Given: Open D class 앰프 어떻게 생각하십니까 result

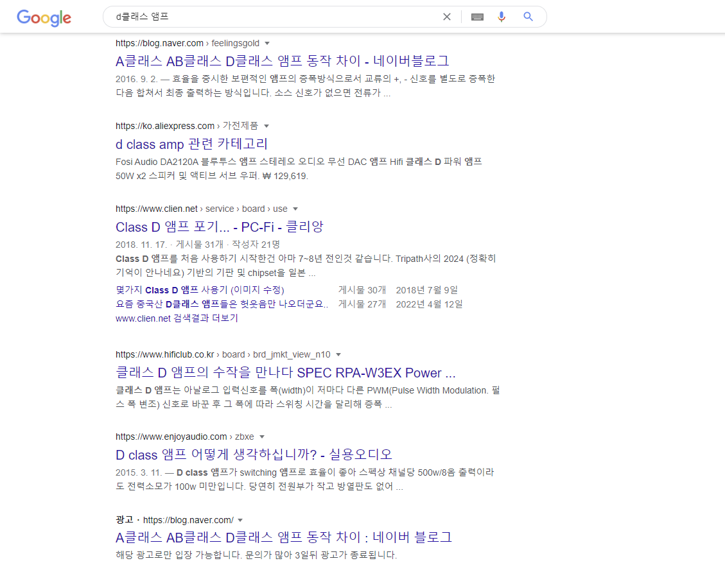Looking at the screenshot, I should point(254,455).
